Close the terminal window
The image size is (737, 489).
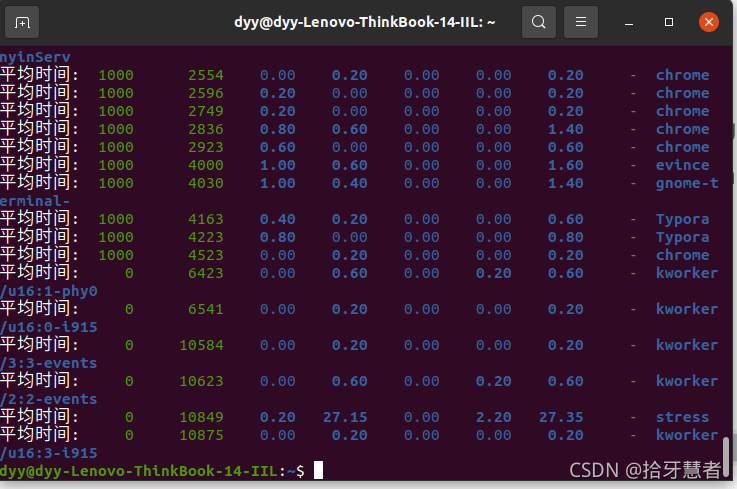[x=709, y=22]
